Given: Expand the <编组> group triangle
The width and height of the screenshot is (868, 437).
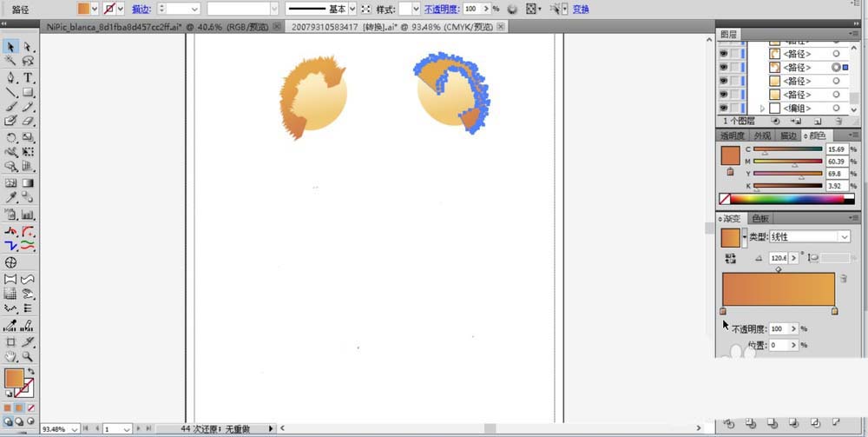Looking at the screenshot, I should click(x=762, y=108).
